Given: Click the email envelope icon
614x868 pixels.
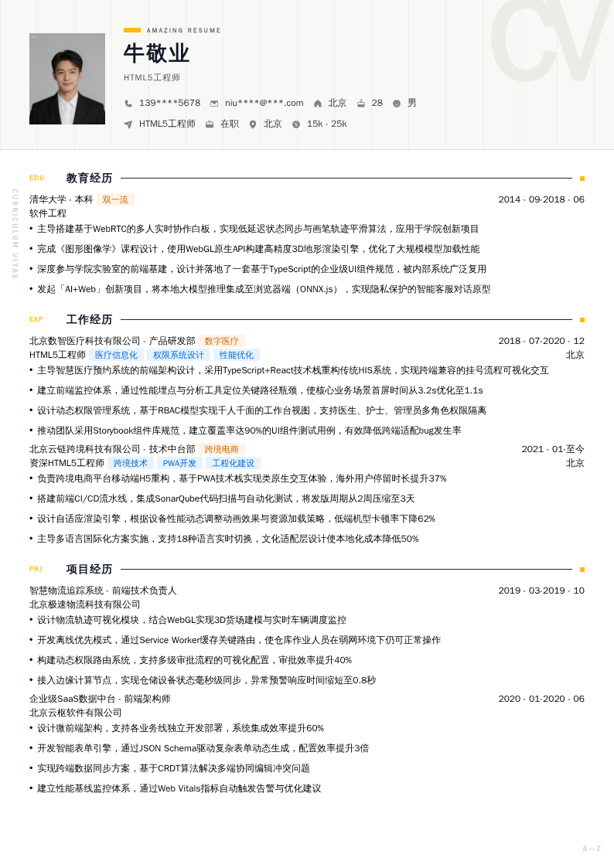Looking at the screenshot, I should 213,103.
